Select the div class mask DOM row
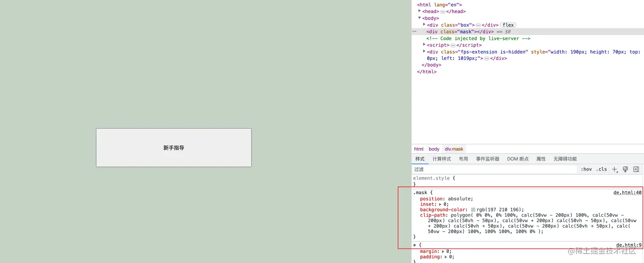This screenshot has height=263, width=644. [x=528, y=31]
